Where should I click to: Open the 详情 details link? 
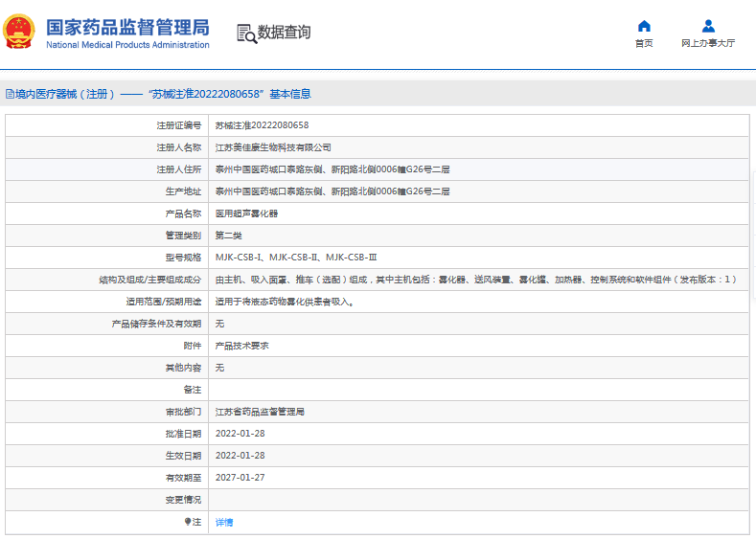click(224, 523)
